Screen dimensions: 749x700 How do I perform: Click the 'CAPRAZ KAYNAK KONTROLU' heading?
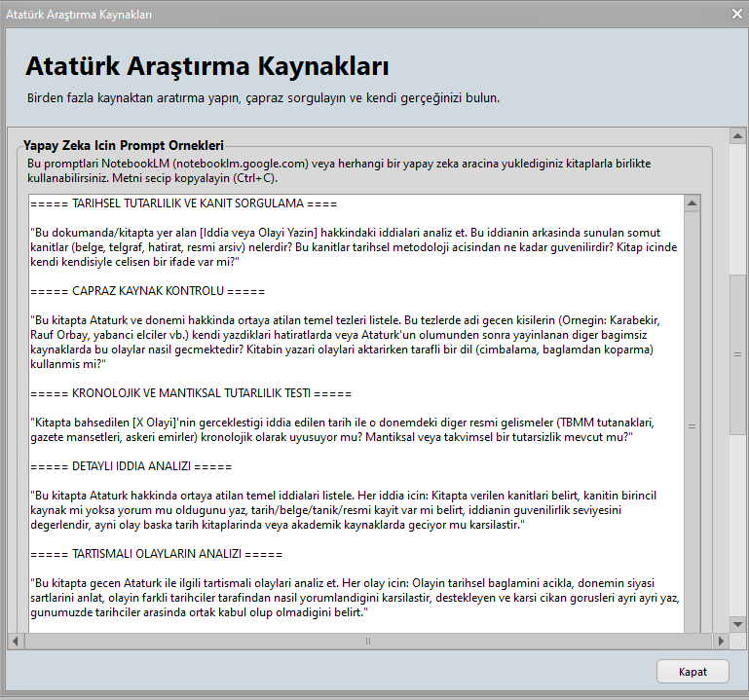[147, 291]
